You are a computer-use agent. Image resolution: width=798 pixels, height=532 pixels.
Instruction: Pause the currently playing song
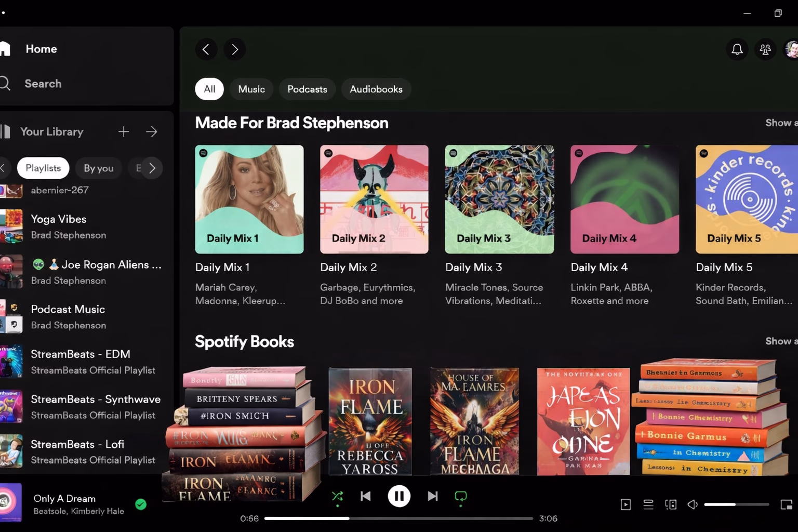(399, 496)
